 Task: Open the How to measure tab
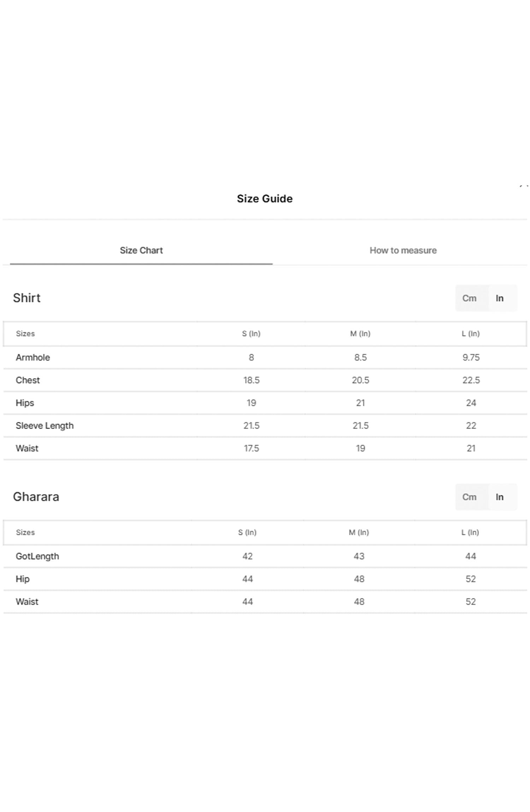click(403, 250)
